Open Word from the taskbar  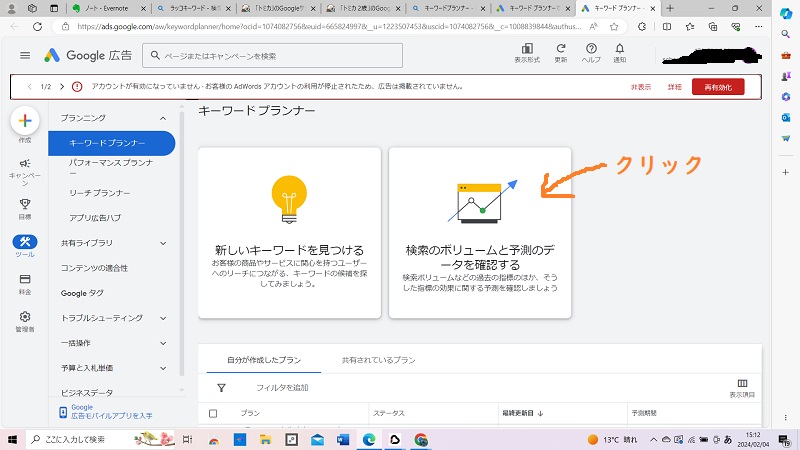click(x=343, y=439)
